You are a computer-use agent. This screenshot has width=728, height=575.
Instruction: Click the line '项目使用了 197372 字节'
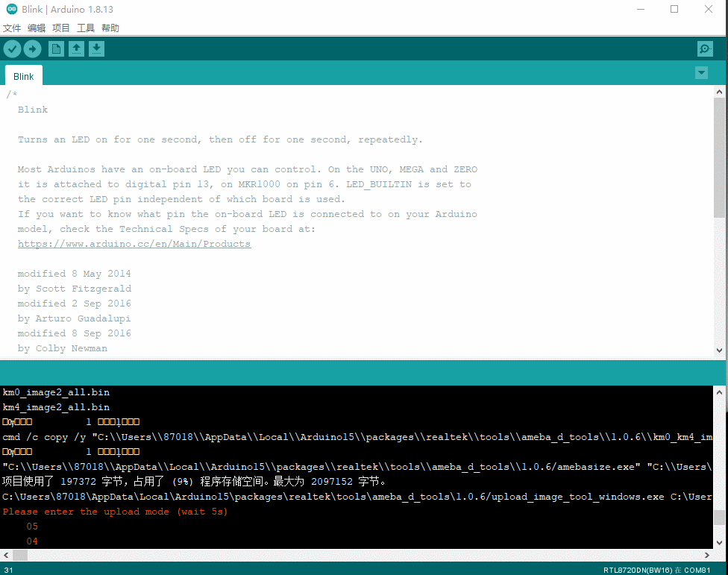(194, 482)
